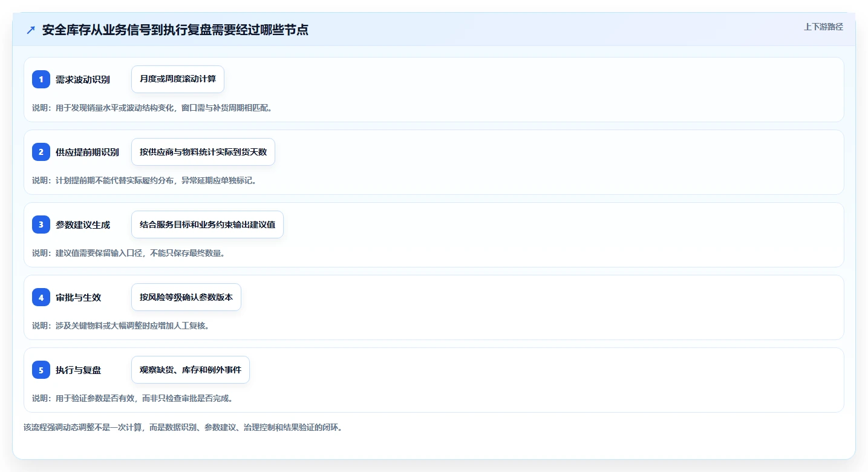
Task: Click the note 涉及关键物料或大幅调整时应增加人工复核
Action: [132, 326]
